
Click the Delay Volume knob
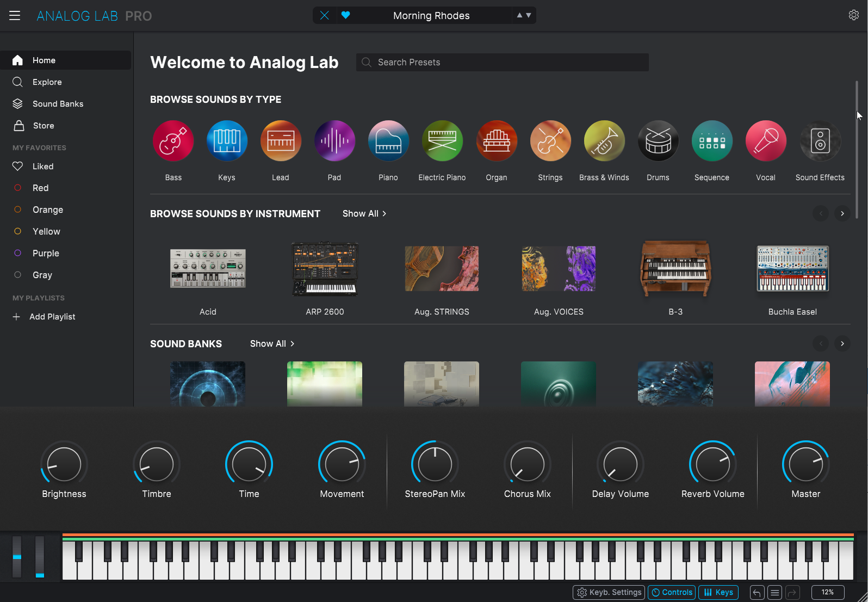pyautogui.click(x=621, y=464)
